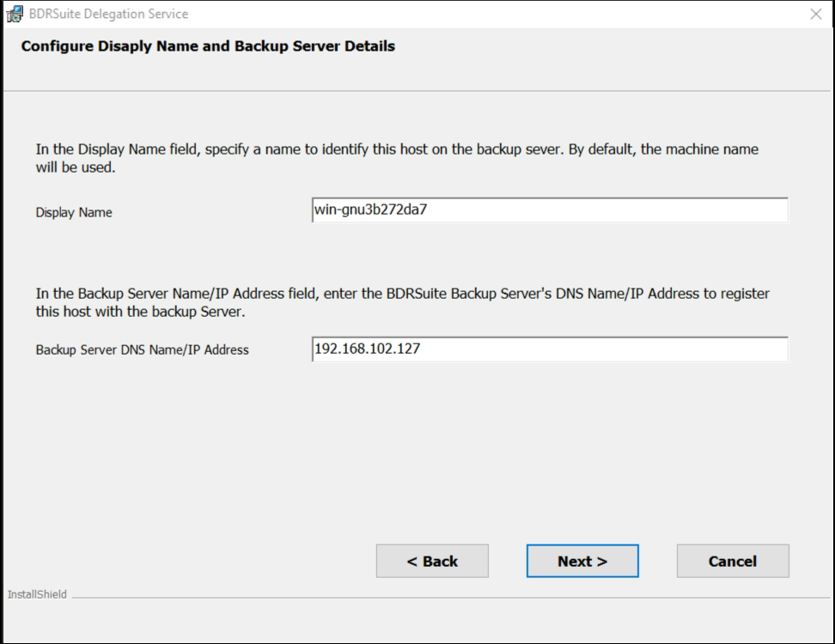The width and height of the screenshot is (835, 644).
Task: Proceed with the Next > button
Action: click(582, 561)
